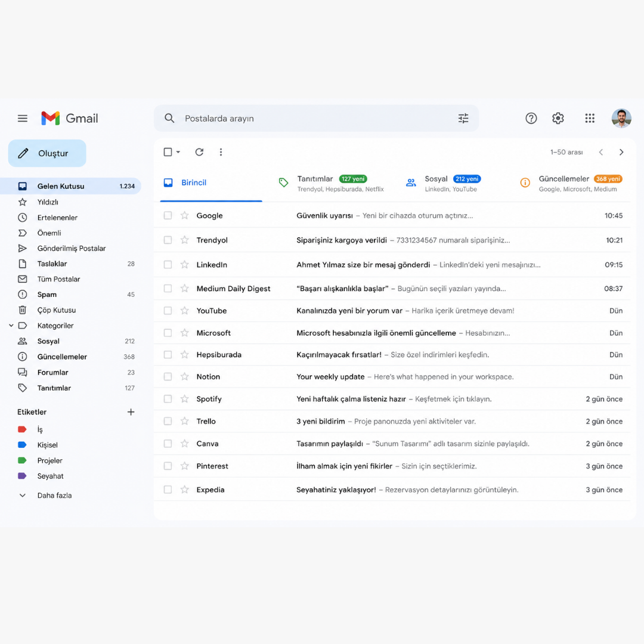Switch to the Tanıtımlar tab

[x=331, y=183]
